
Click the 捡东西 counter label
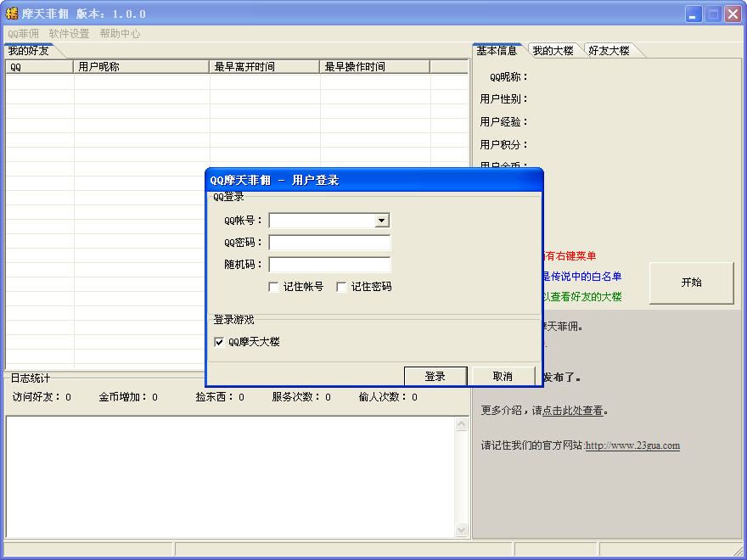[215, 397]
